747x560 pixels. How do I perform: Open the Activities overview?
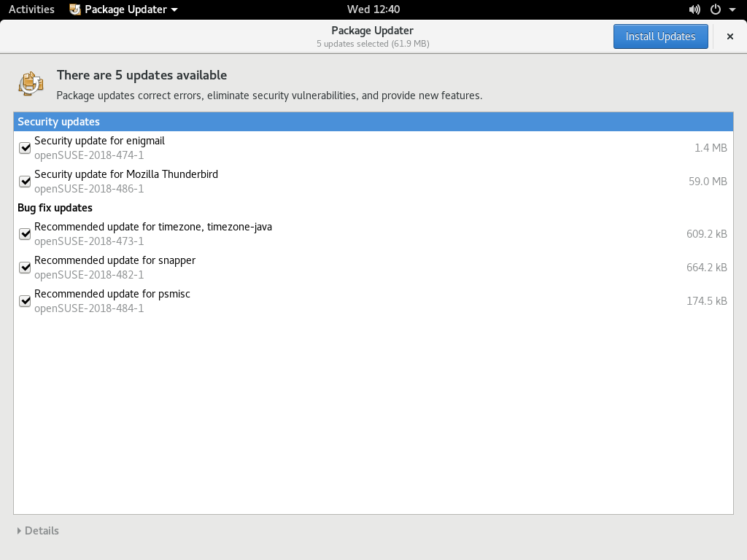pos(31,9)
